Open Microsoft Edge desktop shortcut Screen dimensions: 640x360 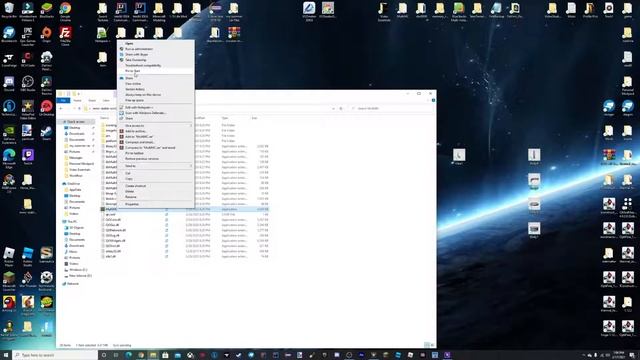(9, 158)
